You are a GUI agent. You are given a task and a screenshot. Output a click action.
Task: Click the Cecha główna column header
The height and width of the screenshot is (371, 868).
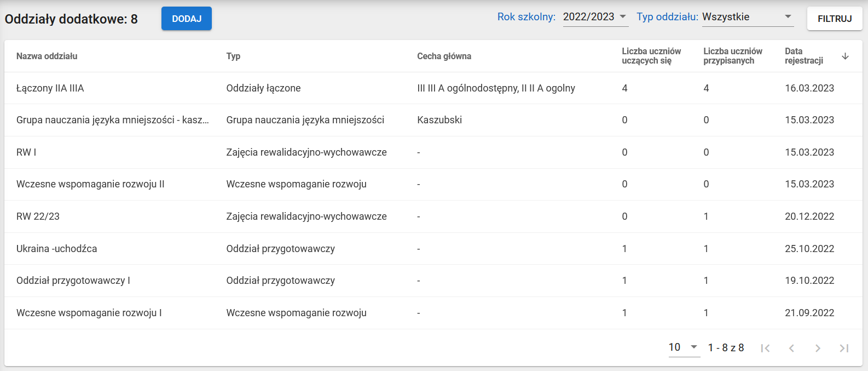tap(444, 56)
